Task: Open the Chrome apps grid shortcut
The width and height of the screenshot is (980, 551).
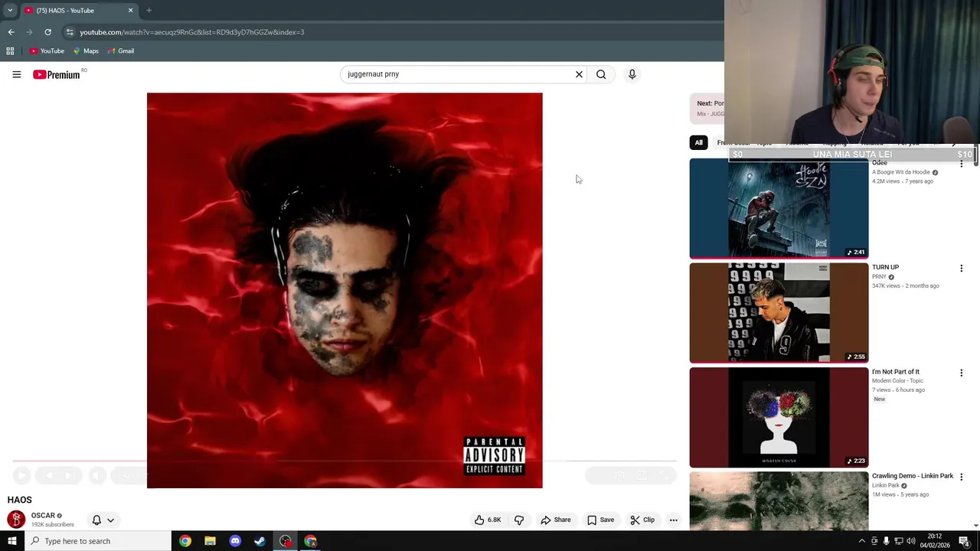Action: pos(10,51)
